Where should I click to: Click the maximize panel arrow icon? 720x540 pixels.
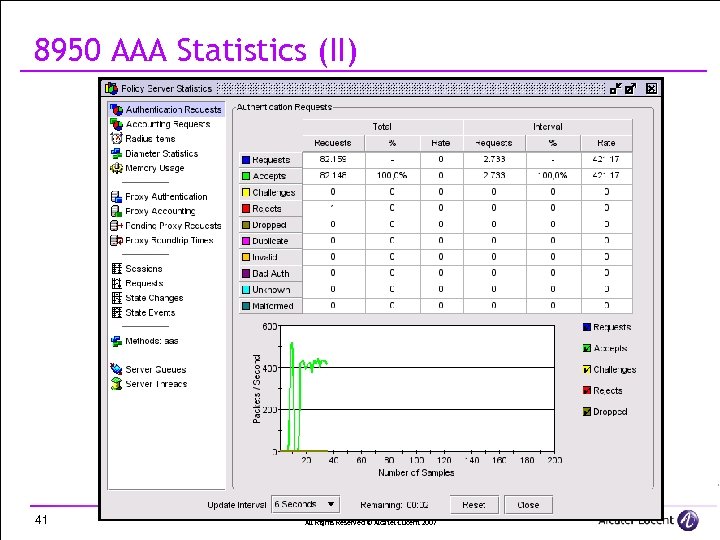630,88
